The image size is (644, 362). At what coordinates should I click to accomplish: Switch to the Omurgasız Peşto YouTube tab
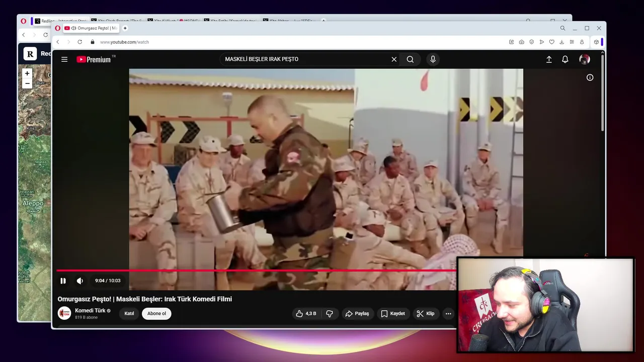coord(91,28)
